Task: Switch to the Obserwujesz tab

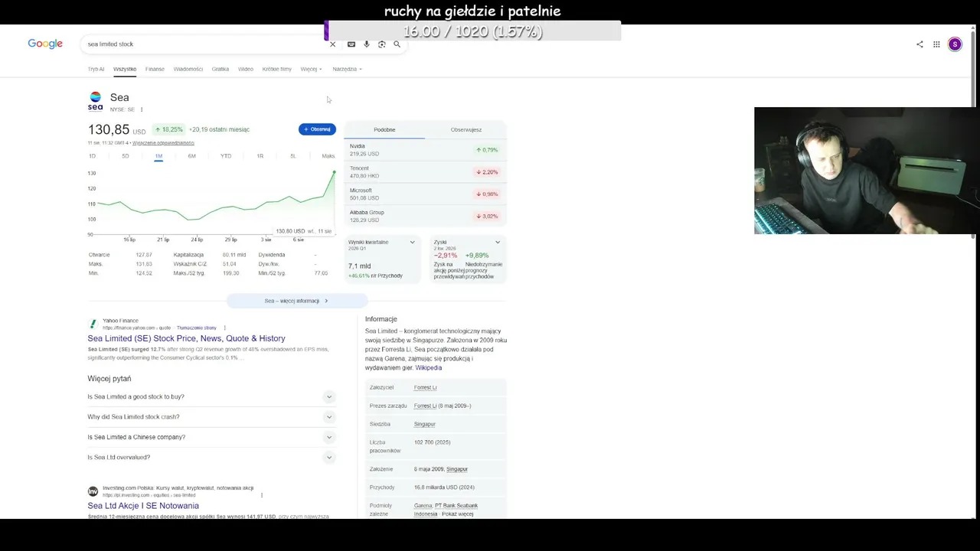Action: coord(466,129)
